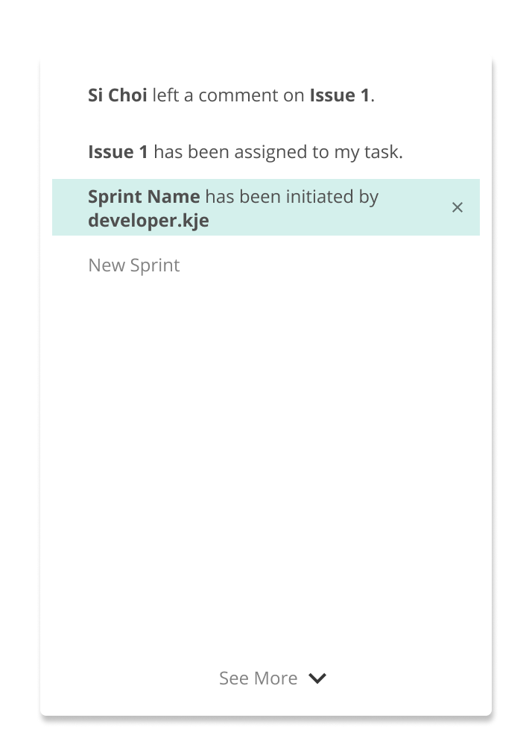Screen dimensions: 532x756
Task: Select bold Issue 1 in assigned notification
Action: coord(118,152)
